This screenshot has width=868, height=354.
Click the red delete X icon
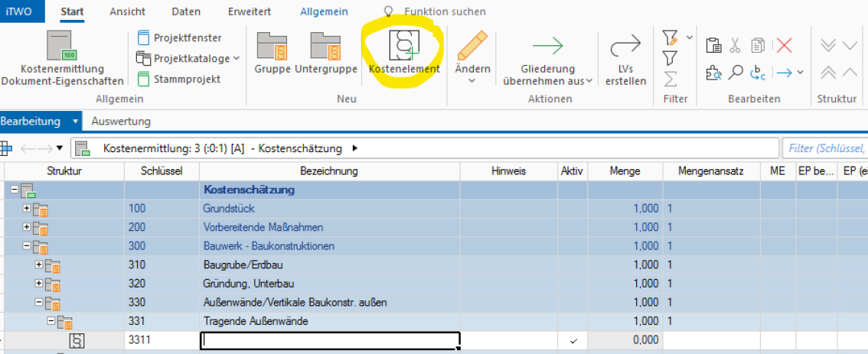coord(784,45)
